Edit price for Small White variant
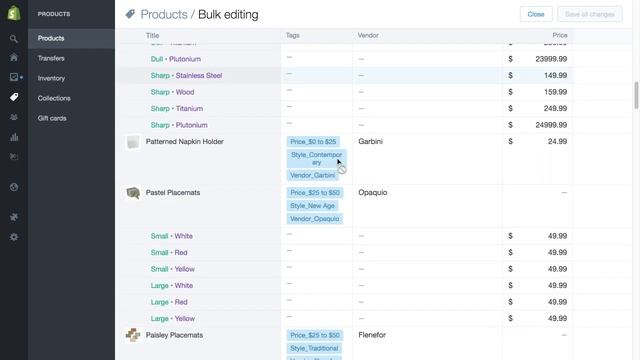Image resolution: width=640 pixels, height=360 pixels. 538,236
